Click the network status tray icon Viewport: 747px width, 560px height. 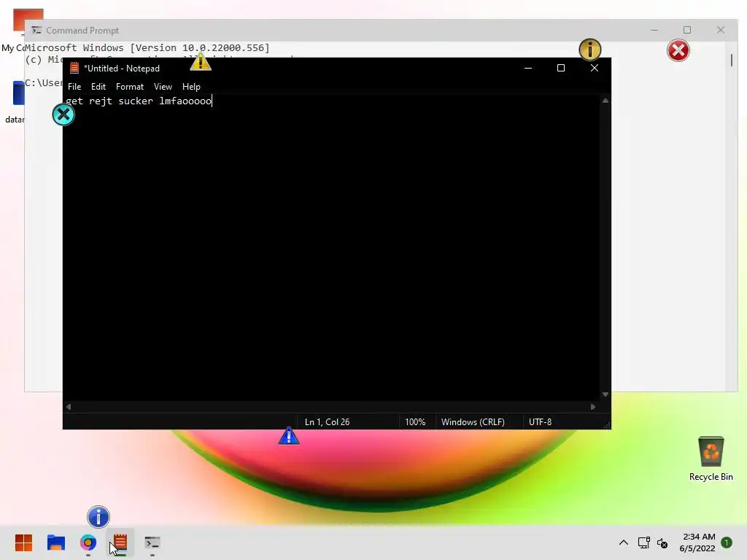coord(643,542)
